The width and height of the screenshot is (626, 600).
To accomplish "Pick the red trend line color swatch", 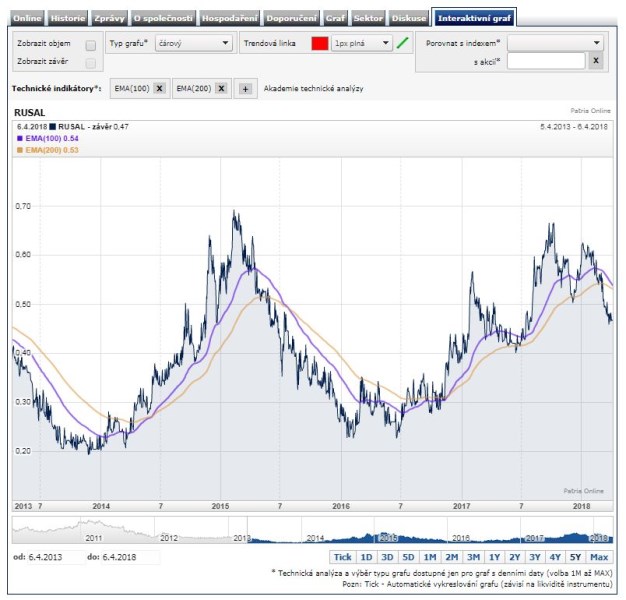I will coord(320,44).
